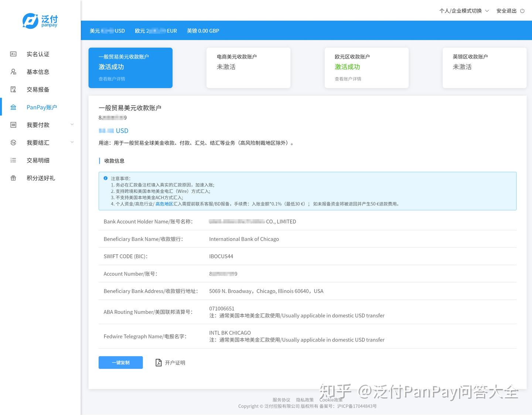Click the PDF icon beside 开户证明
Screen dimensions: 532x415
pyautogui.click(x=158, y=363)
